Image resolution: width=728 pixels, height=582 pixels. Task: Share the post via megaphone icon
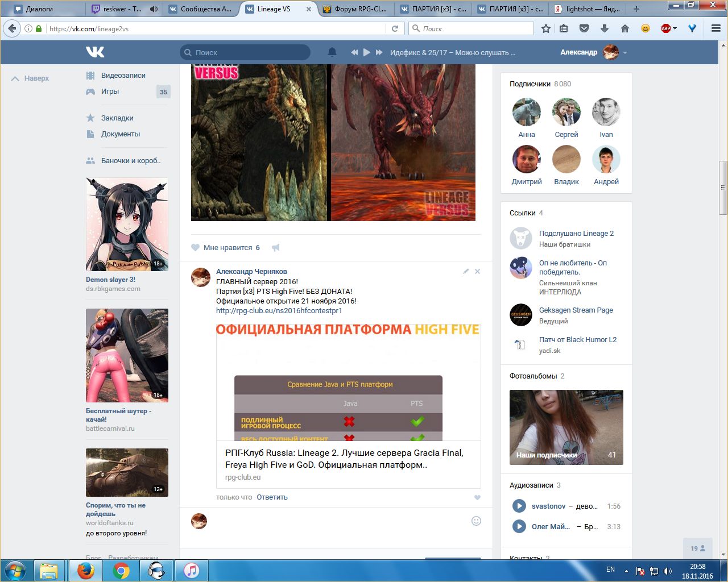coord(276,248)
